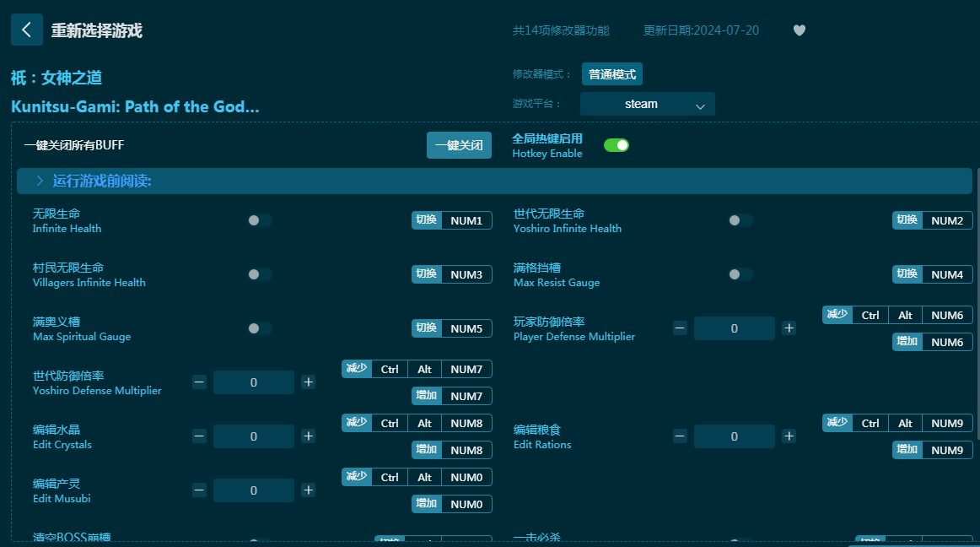Viewport: 980px width, 547px height.
Task: Click the Edit Crystals value field
Action: [254, 436]
